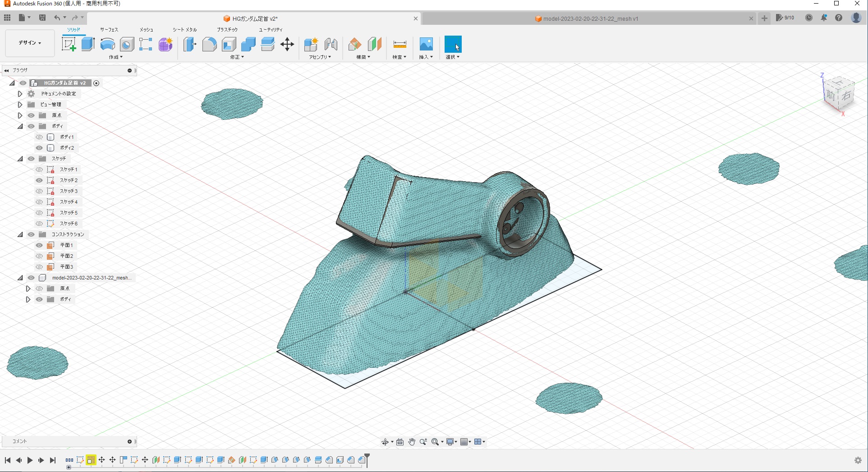Switch to the サーフェス ribbon tab

[109, 30]
